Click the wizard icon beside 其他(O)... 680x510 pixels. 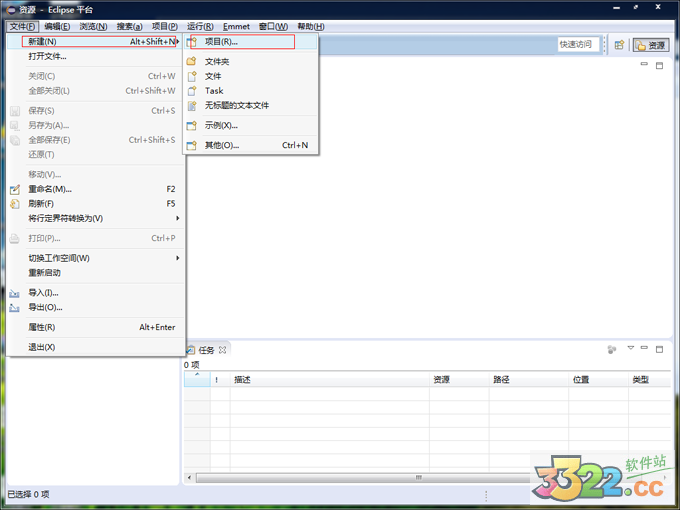point(192,145)
